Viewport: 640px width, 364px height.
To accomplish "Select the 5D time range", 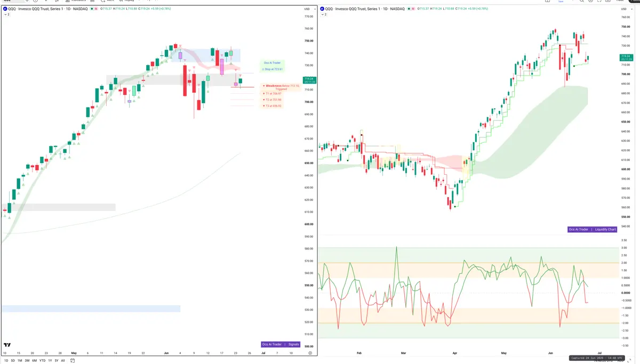I will coord(13,360).
